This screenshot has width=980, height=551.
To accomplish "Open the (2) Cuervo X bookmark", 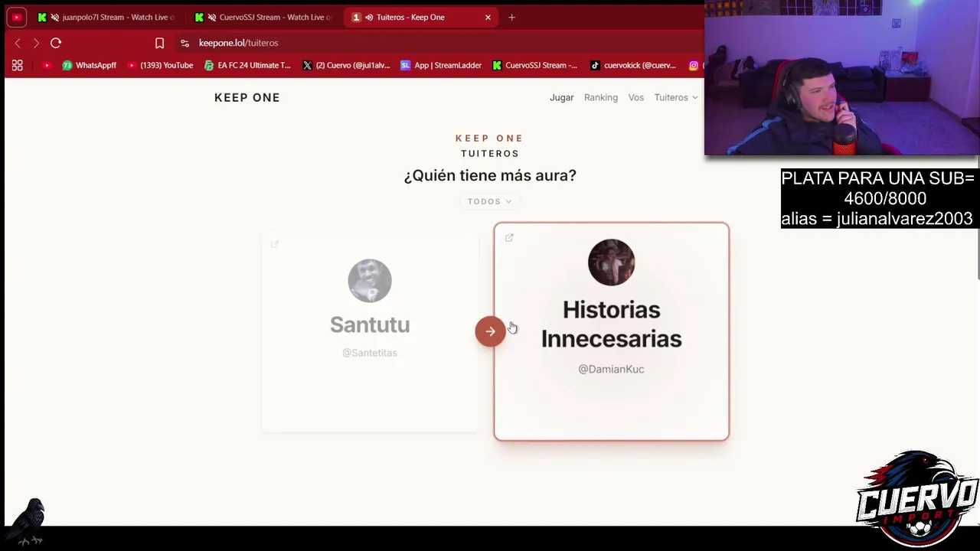I will pos(346,65).
